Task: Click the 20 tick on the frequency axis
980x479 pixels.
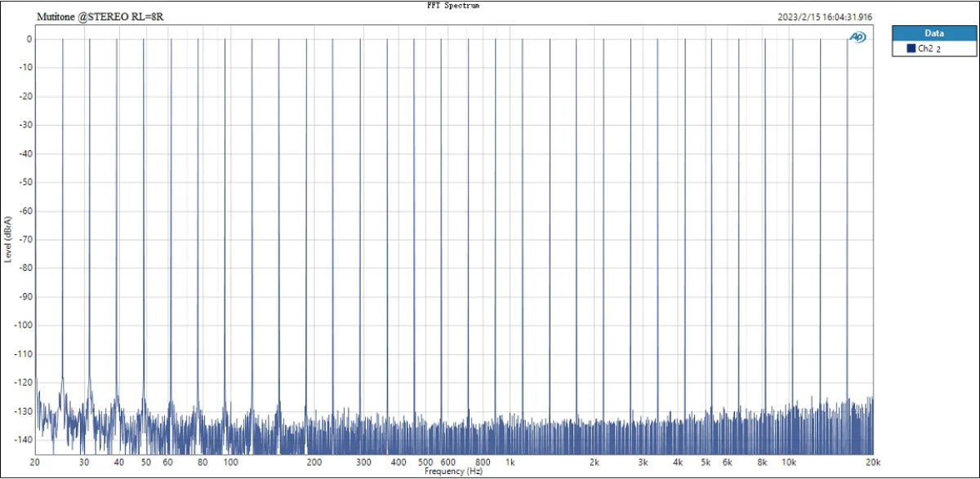Action: click(35, 462)
